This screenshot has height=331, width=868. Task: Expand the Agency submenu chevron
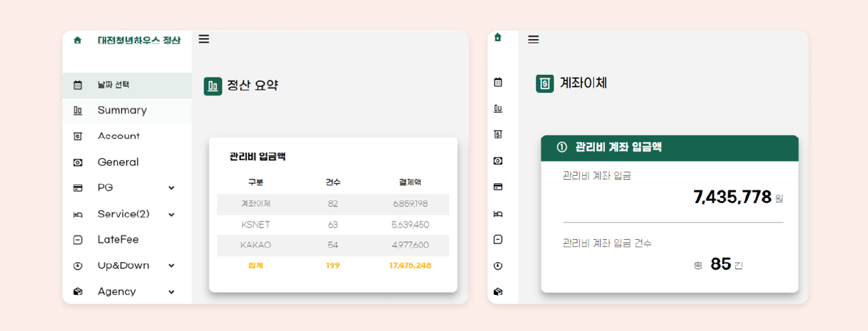point(172,292)
